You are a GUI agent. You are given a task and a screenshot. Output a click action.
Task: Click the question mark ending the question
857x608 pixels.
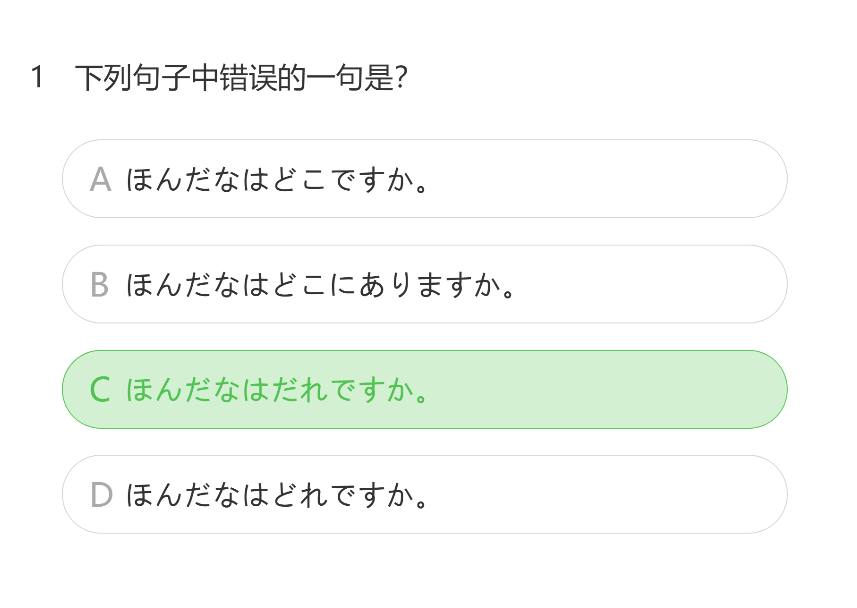[399, 78]
